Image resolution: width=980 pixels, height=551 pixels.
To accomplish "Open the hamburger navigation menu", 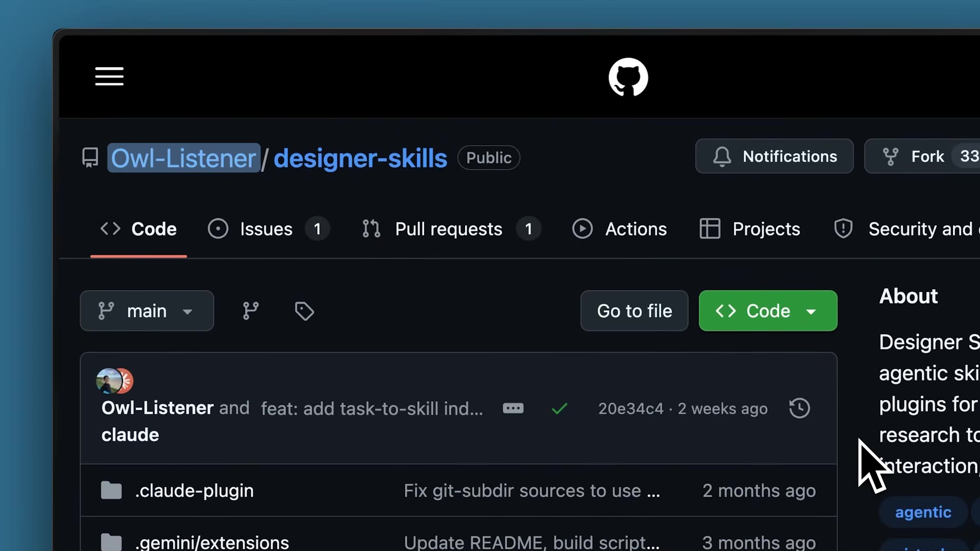I will pos(109,77).
